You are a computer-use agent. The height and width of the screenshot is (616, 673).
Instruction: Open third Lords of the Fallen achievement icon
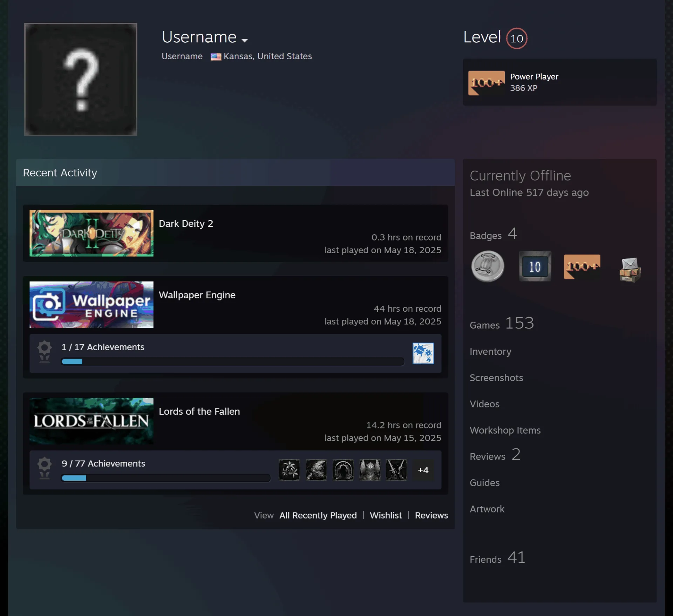point(343,470)
